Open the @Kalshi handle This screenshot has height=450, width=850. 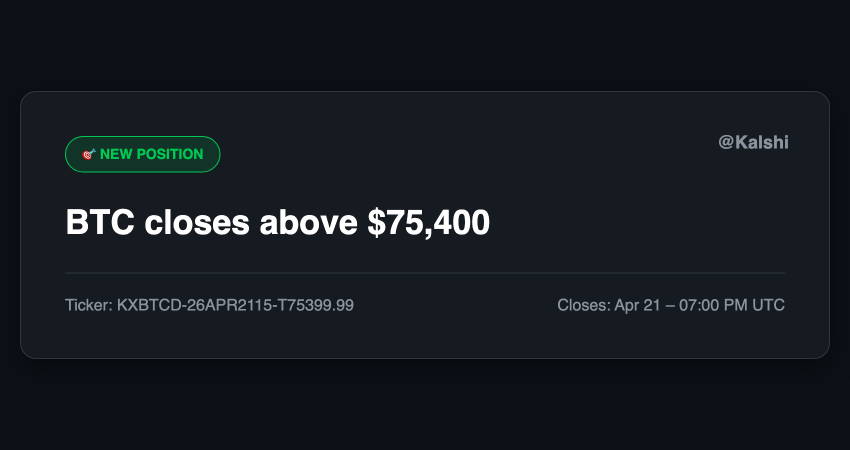click(753, 143)
